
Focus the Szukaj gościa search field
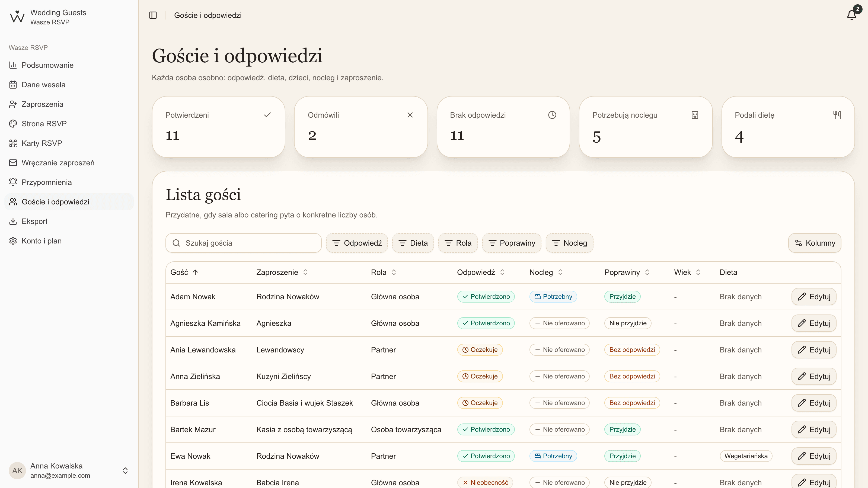(243, 243)
